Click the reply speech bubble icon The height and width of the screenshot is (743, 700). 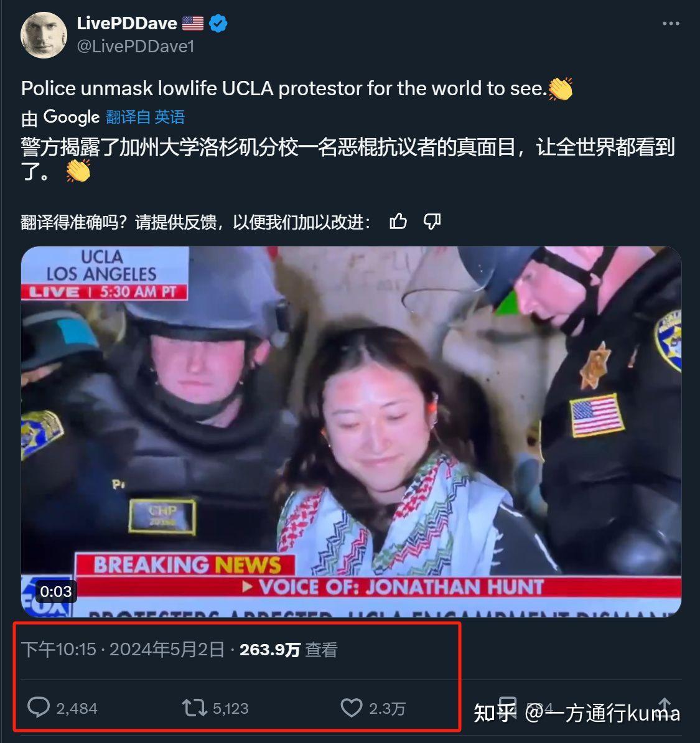39,708
